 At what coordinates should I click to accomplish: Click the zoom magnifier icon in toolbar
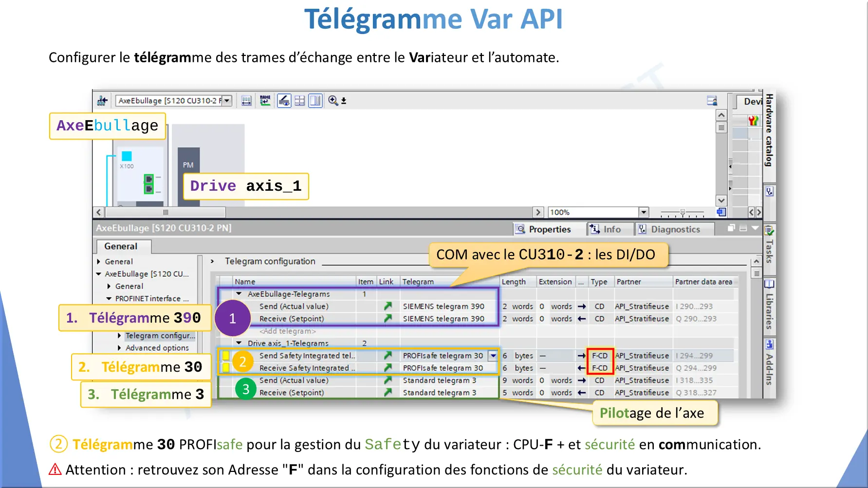pyautogui.click(x=333, y=101)
